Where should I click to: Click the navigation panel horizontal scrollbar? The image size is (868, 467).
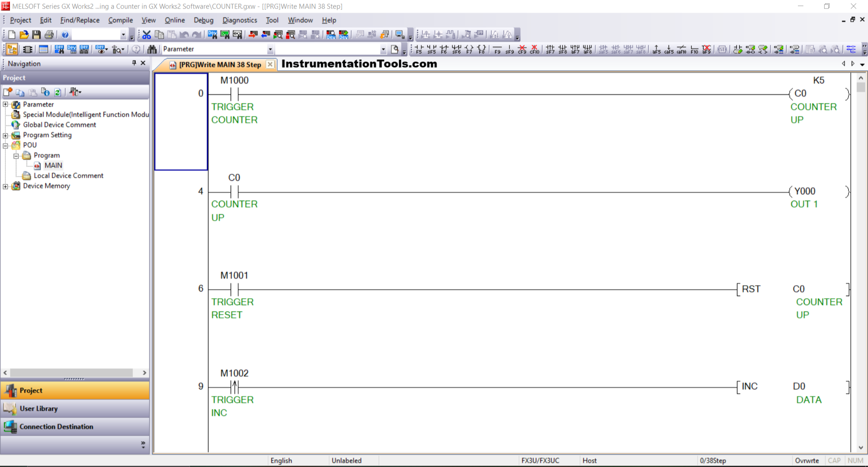71,373
